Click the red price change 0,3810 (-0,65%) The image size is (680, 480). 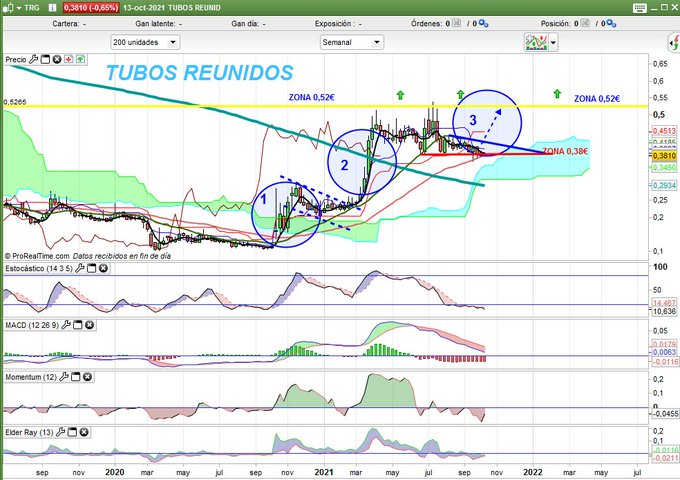[x=91, y=8]
